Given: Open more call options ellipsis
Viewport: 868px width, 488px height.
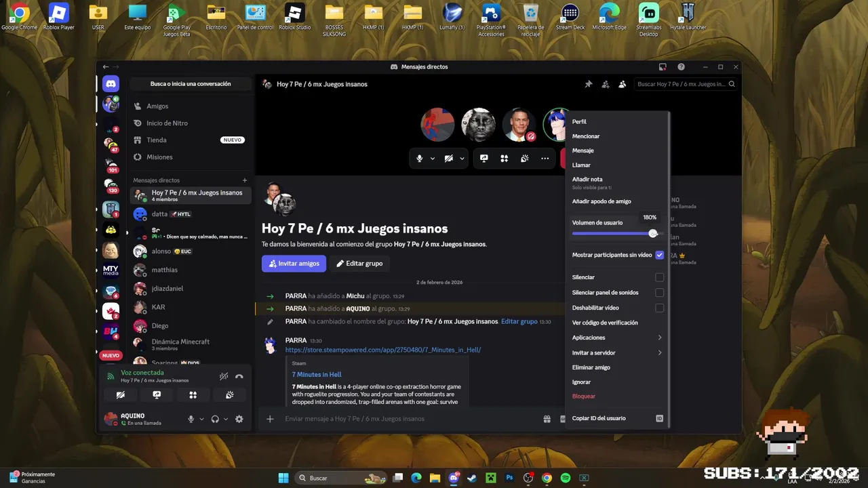Looking at the screenshot, I should pyautogui.click(x=545, y=159).
